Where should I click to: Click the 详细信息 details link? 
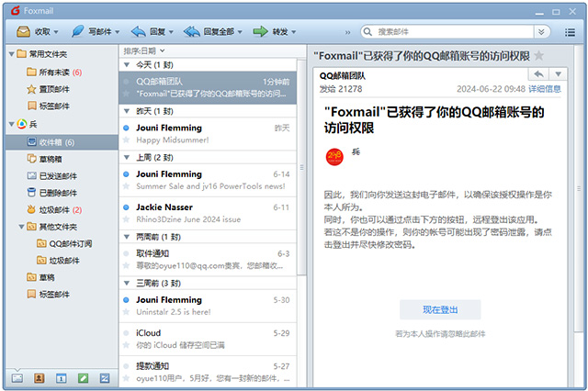[545, 89]
